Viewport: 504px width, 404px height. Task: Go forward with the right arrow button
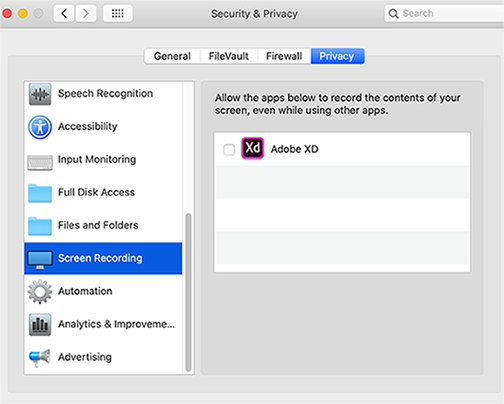[86, 13]
